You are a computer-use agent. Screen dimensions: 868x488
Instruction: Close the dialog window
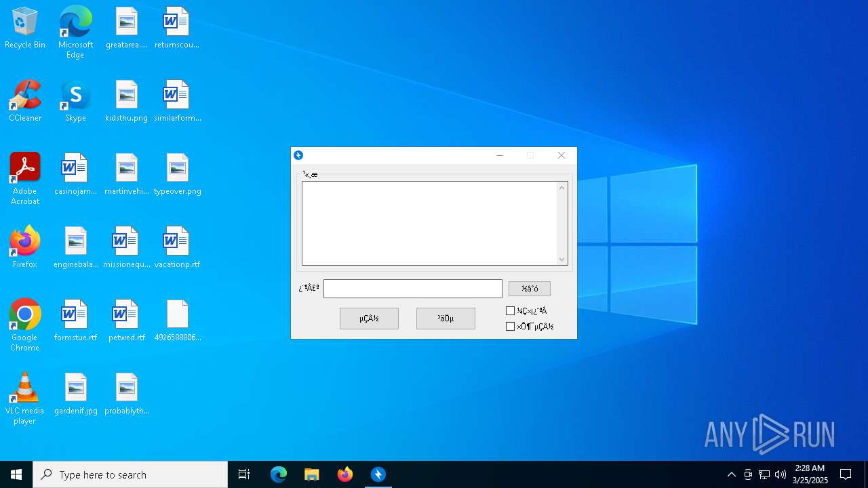[561, 155]
